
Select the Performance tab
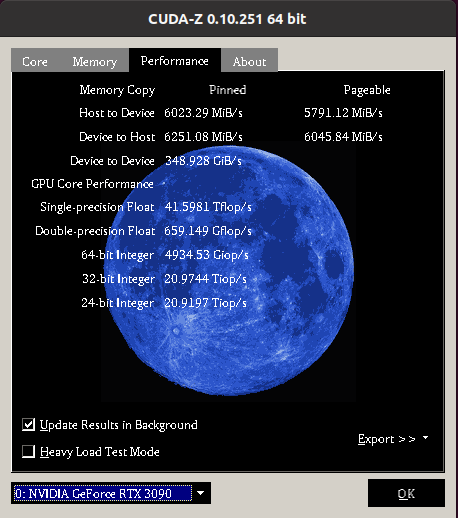point(175,61)
